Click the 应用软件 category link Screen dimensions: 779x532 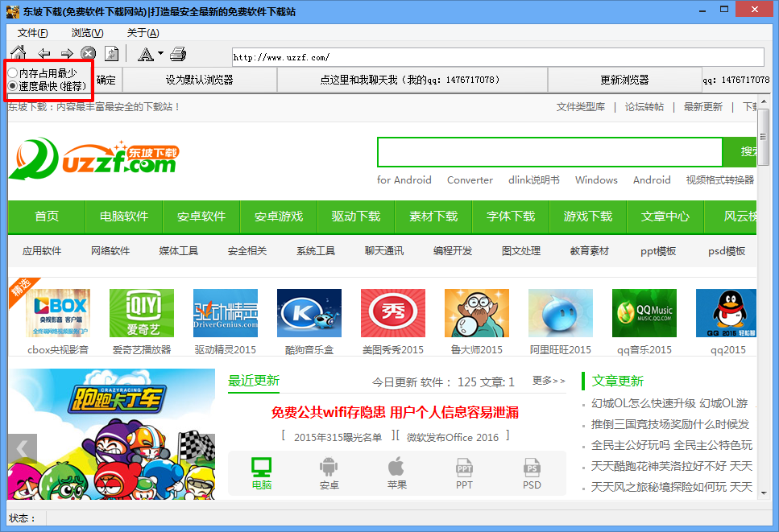click(x=42, y=251)
